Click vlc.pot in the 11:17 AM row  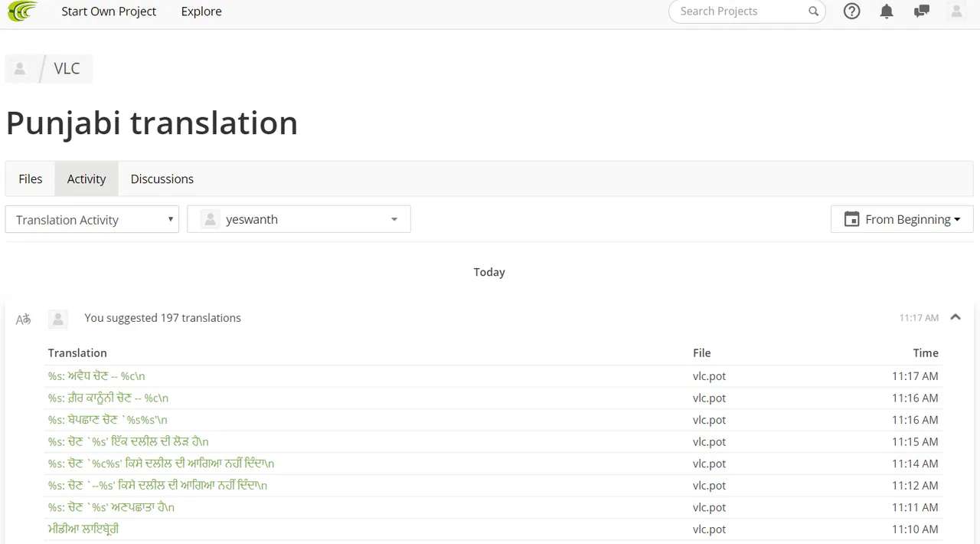(x=709, y=376)
